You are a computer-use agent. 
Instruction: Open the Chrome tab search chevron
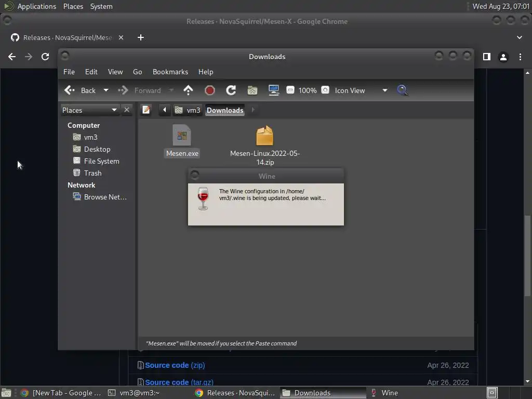pyautogui.click(x=520, y=37)
